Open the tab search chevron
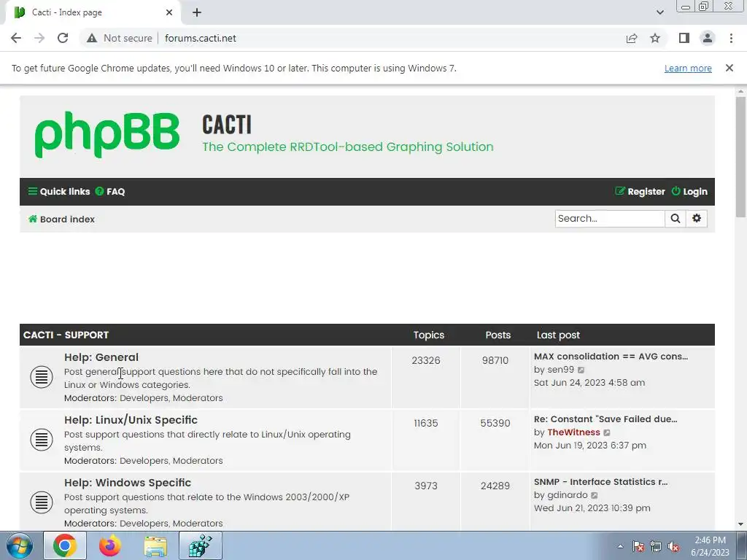This screenshot has height=560, width=747. point(659,12)
